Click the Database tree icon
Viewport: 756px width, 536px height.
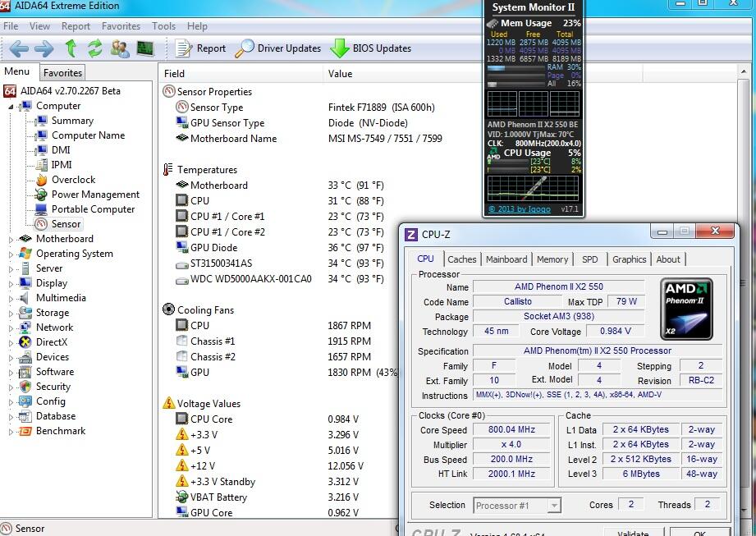(x=25, y=416)
